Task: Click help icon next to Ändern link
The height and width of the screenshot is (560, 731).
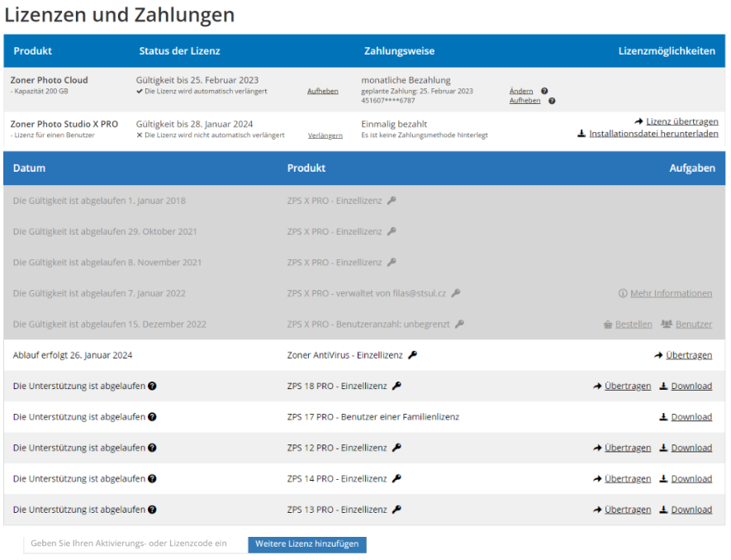Action: 544,91
